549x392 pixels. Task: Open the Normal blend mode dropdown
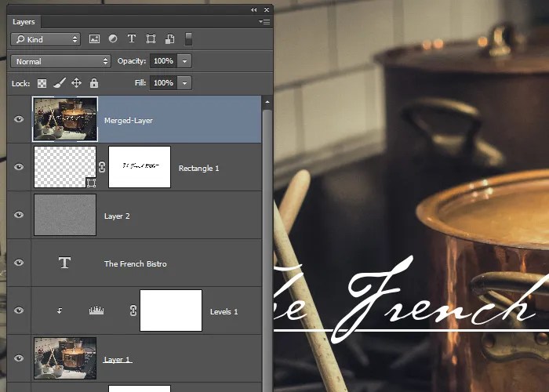[x=61, y=61]
